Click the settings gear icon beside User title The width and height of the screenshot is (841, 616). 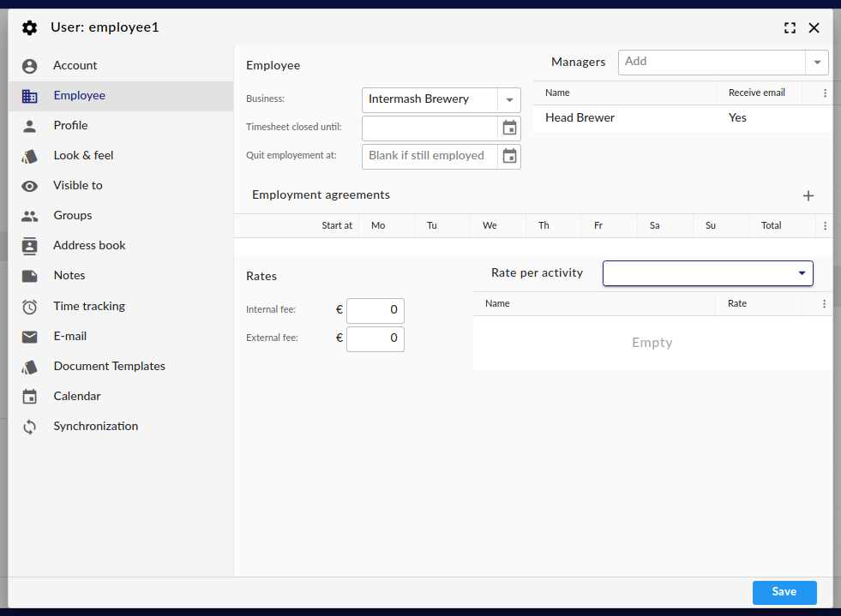click(x=29, y=28)
